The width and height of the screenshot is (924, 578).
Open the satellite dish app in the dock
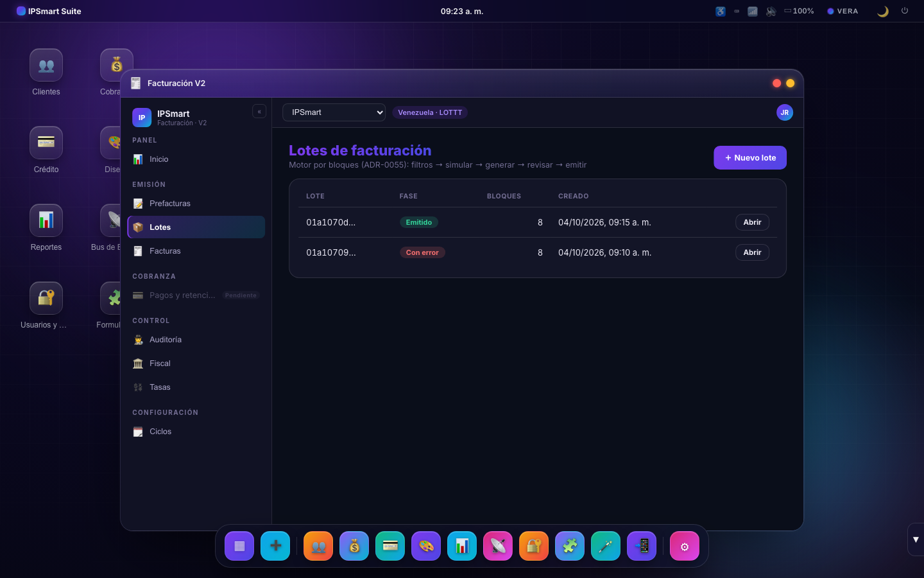(498, 546)
